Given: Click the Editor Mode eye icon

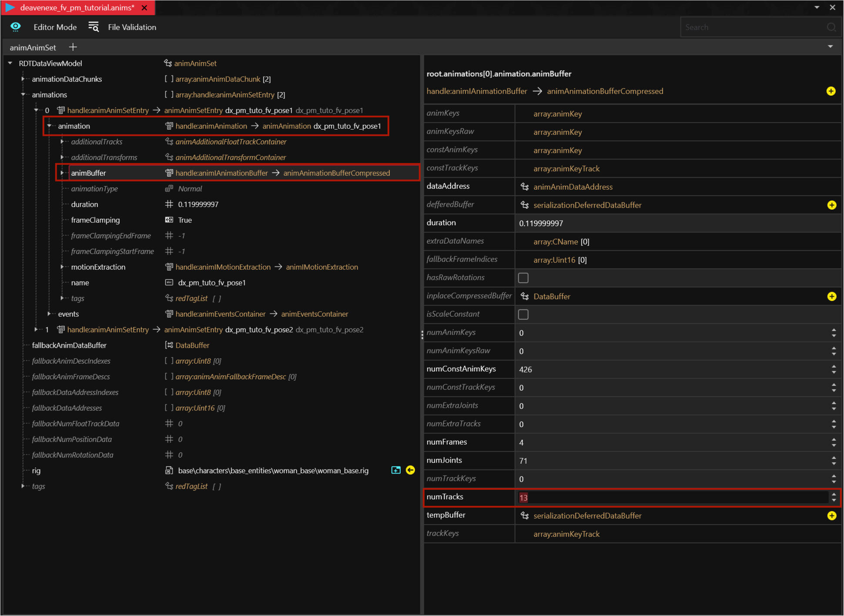Looking at the screenshot, I should tap(16, 27).
